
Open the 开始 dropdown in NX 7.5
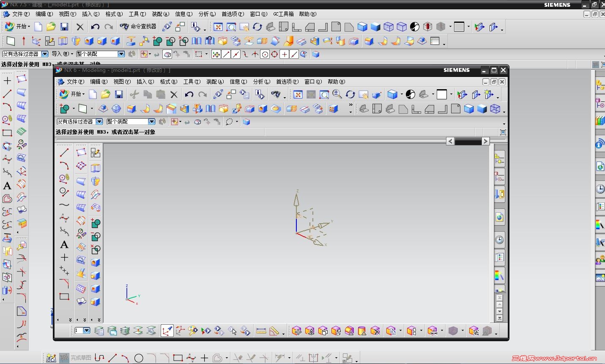tap(17, 26)
